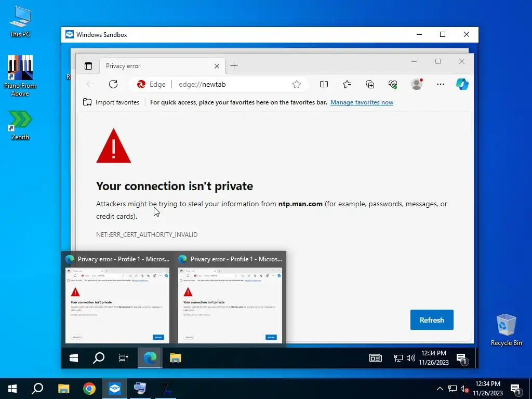The width and height of the screenshot is (532, 399).
Task: Click the sandbox clock showing 12:34 PM
Action: click(x=434, y=358)
